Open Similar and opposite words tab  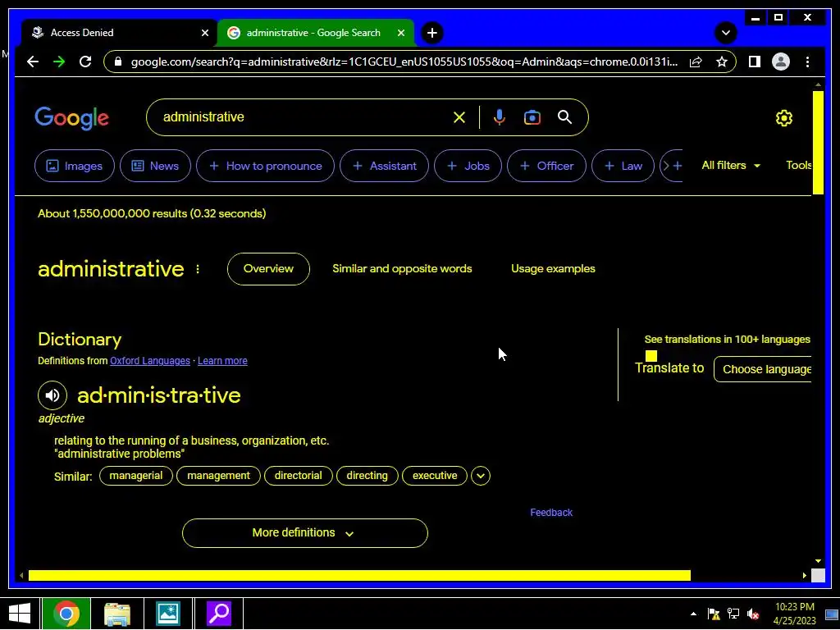pos(402,268)
